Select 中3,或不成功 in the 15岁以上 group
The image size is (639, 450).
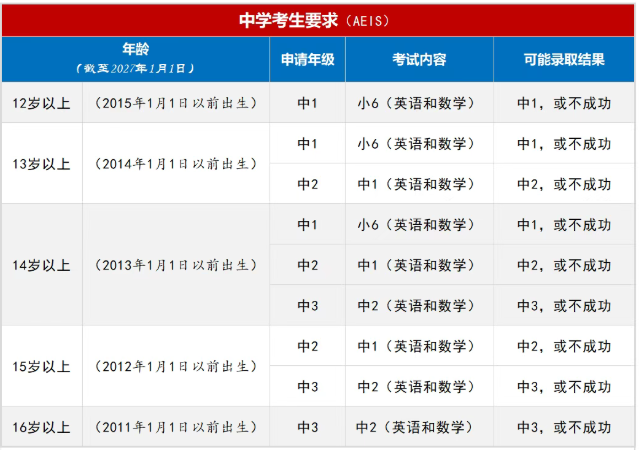pyautogui.click(x=564, y=386)
